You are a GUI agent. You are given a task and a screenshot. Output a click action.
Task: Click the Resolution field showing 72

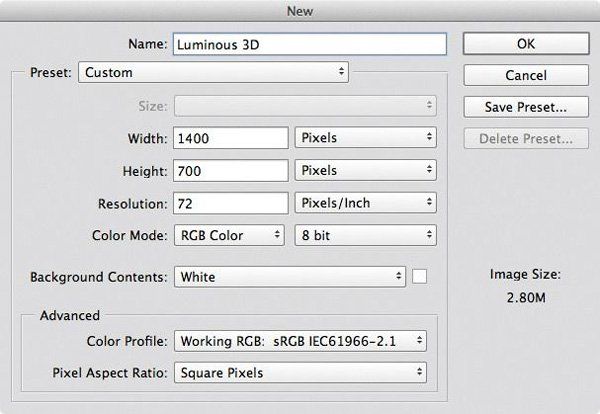coord(231,203)
